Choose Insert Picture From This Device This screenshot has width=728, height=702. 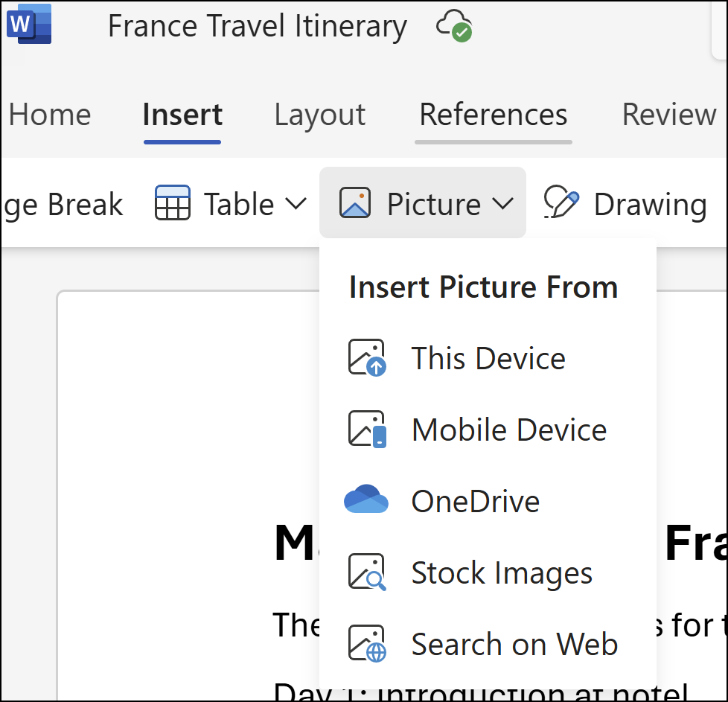coord(488,357)
